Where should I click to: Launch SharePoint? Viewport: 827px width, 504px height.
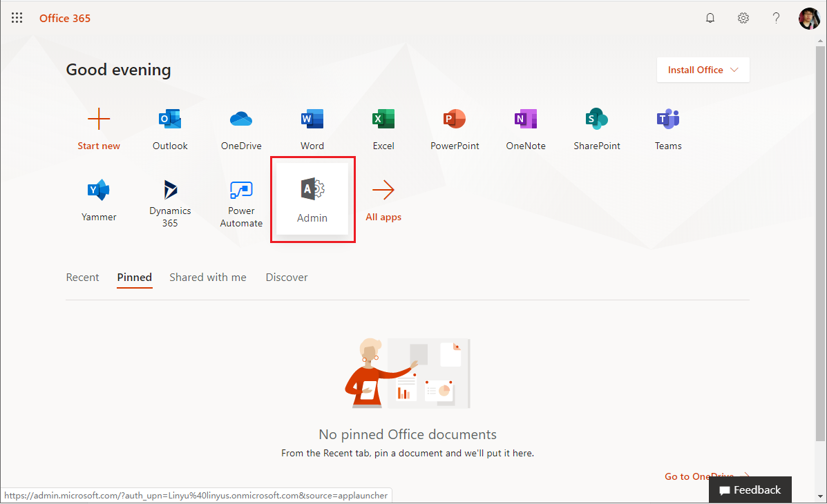[597, 130]
